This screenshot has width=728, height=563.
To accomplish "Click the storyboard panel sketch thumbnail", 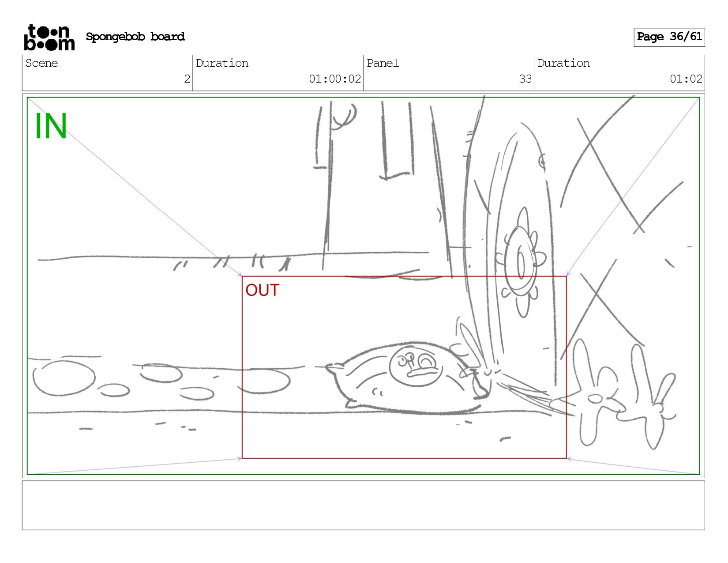I will click(363, 286).
